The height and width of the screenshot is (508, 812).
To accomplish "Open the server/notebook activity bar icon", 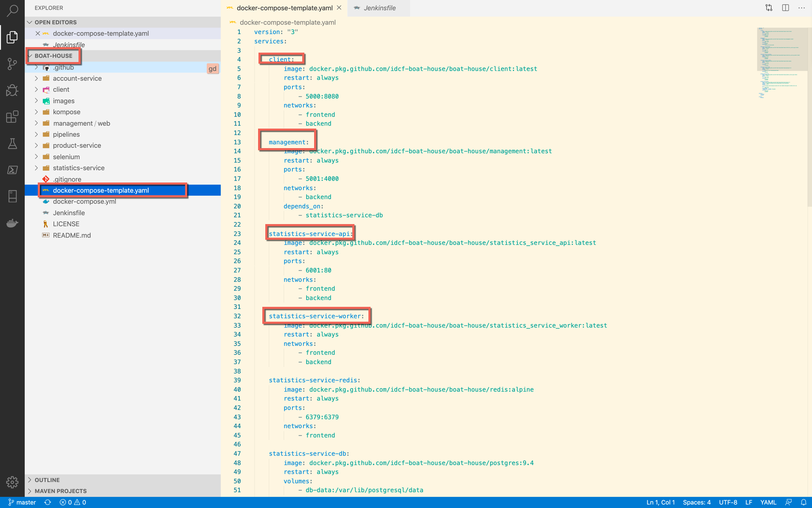I will 12,196.
